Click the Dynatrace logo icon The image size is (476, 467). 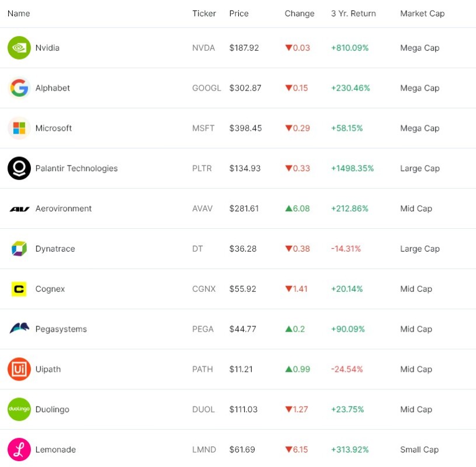point(19,249)
